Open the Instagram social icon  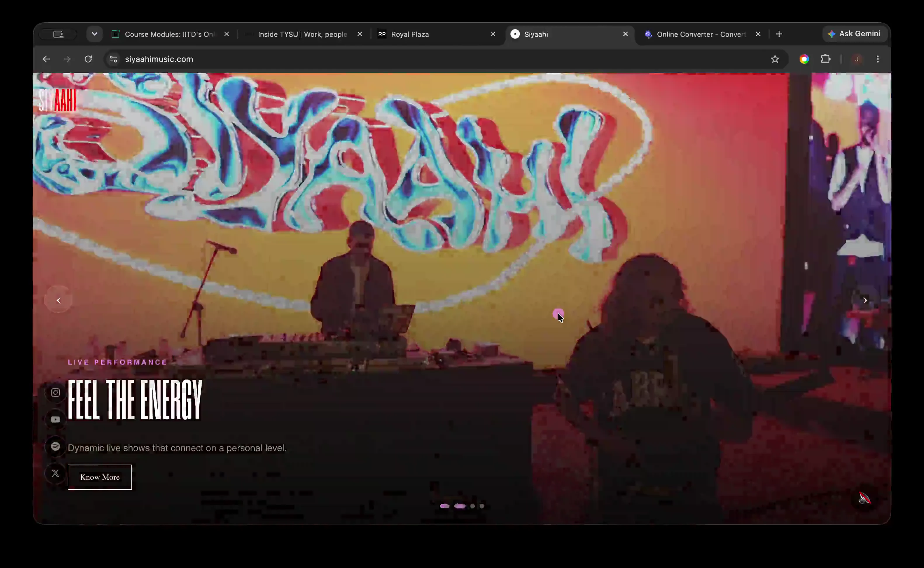point(55,393)
